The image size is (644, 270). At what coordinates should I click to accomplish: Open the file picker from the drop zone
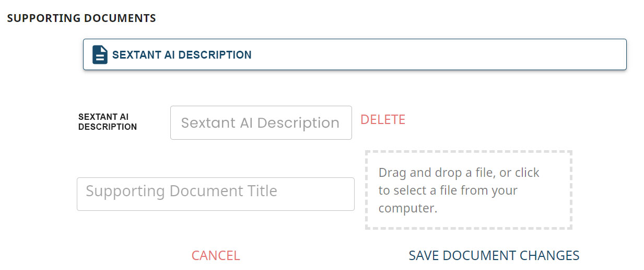tap(468, 190)
